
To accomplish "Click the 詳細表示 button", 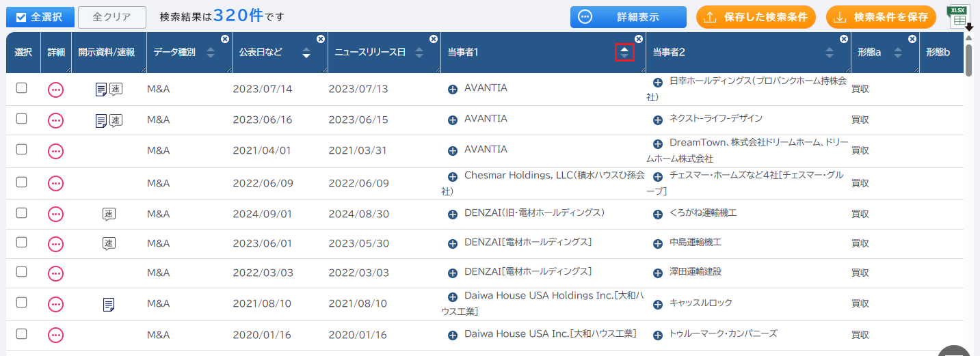I will (628, 17).
